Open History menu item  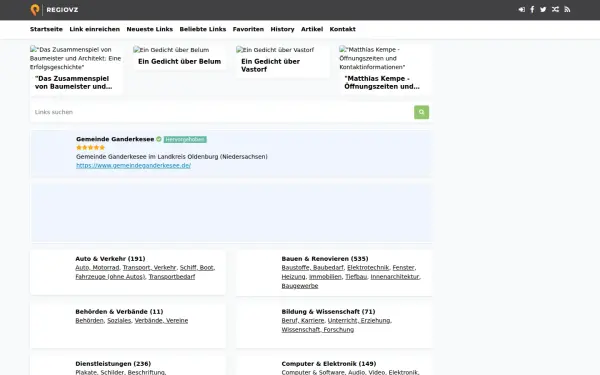click(x=282, y=29)
